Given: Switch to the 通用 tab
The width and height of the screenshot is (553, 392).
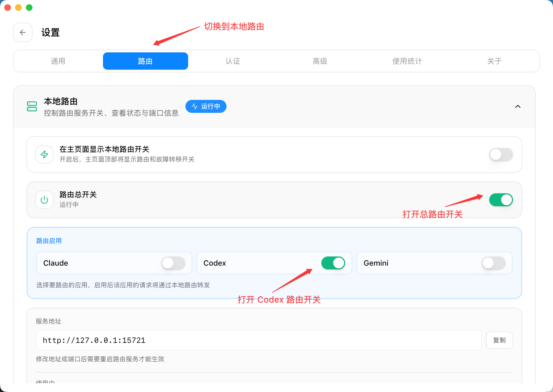Looking at the screenshot, I should (58, 61).
